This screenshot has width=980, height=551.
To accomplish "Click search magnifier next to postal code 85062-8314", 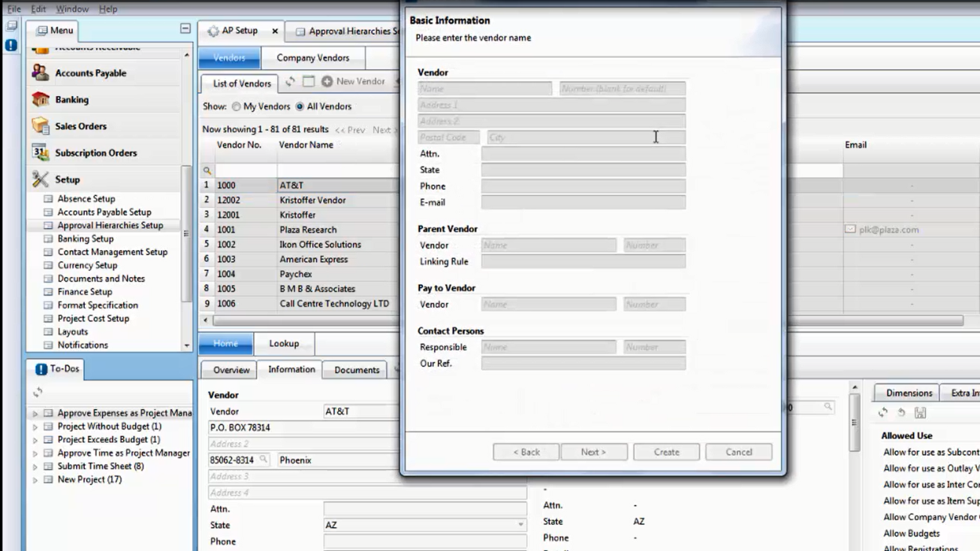I will 264,460.
